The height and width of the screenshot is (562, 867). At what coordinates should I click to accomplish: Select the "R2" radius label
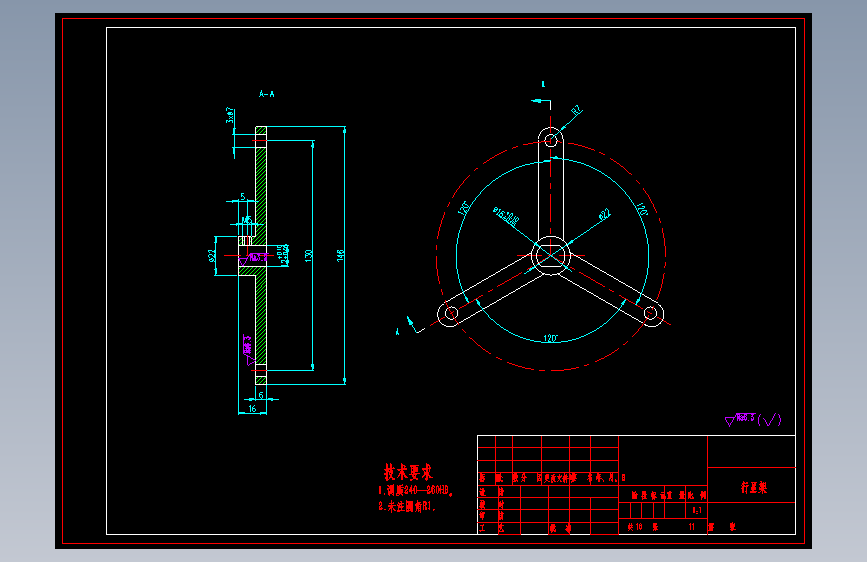coord(576,110)
